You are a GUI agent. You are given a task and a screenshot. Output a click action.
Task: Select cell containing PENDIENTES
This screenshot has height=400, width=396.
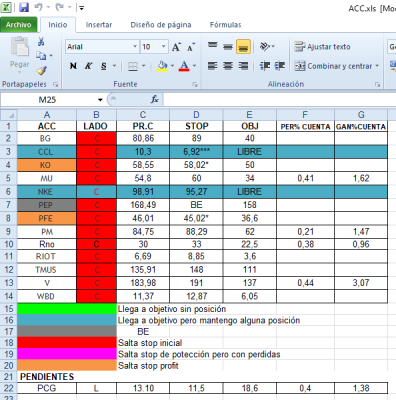point(47,377)
